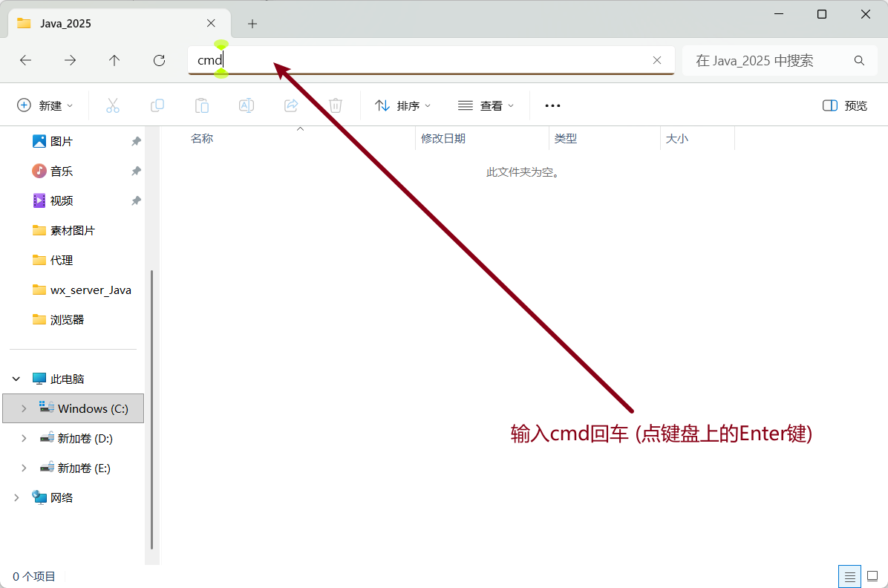The image size is (888, 588).
Task: Collapse the This PC tree node
Action: 16,379
